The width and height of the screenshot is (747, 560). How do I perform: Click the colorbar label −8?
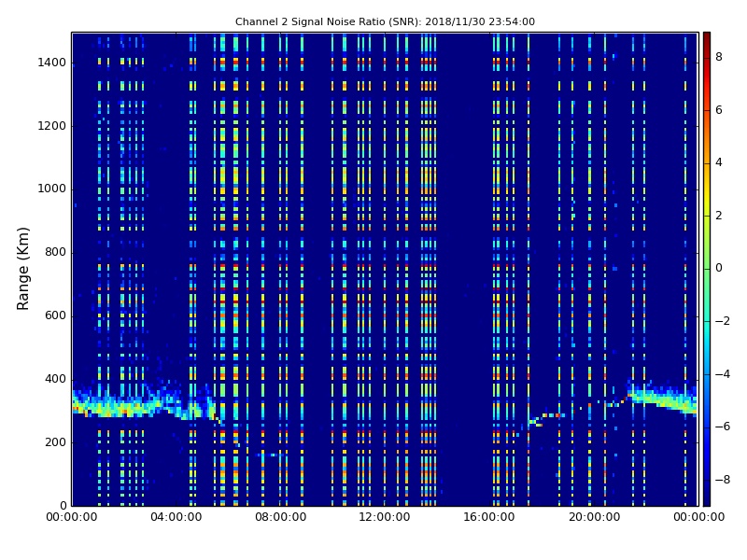coord(723,480)
